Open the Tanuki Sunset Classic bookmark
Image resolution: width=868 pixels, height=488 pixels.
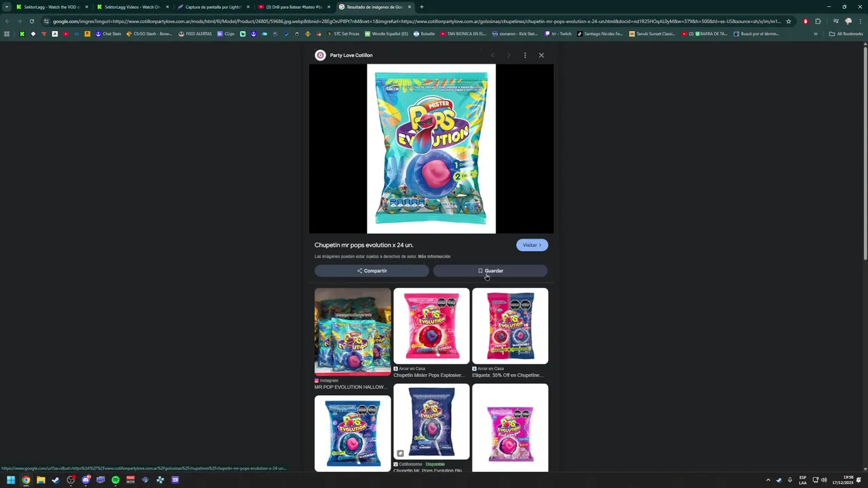652,34
